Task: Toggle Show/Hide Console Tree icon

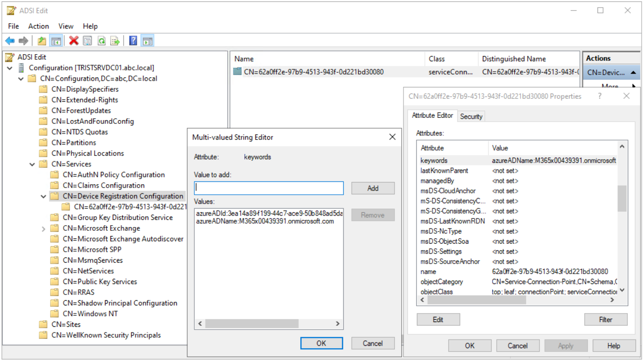Action: pyautogui.click(x=56, y=41)
